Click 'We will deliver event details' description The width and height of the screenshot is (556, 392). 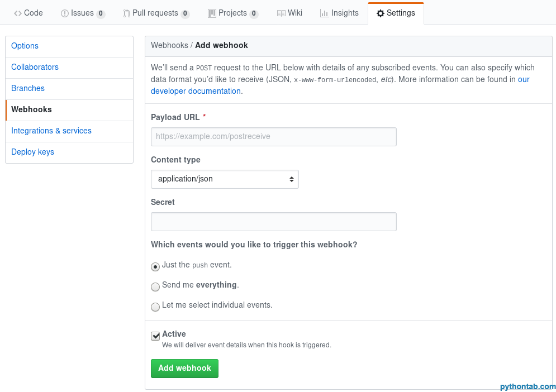click(247, 345)
